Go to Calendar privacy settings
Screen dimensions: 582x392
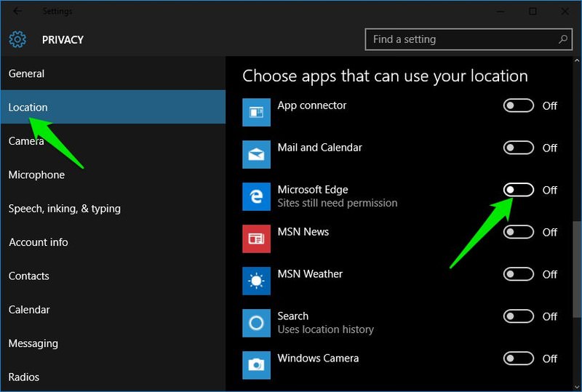(x=113, y=310)
